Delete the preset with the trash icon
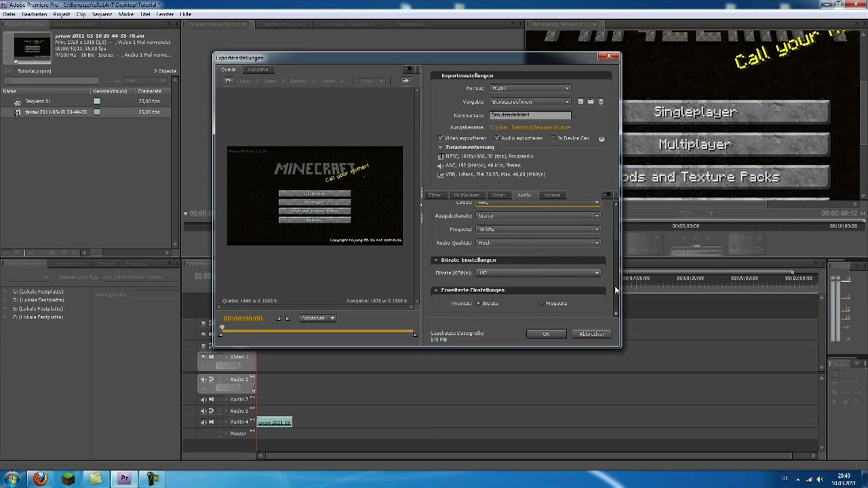Screen dimensions: 868x488 (x=601, y=102)
